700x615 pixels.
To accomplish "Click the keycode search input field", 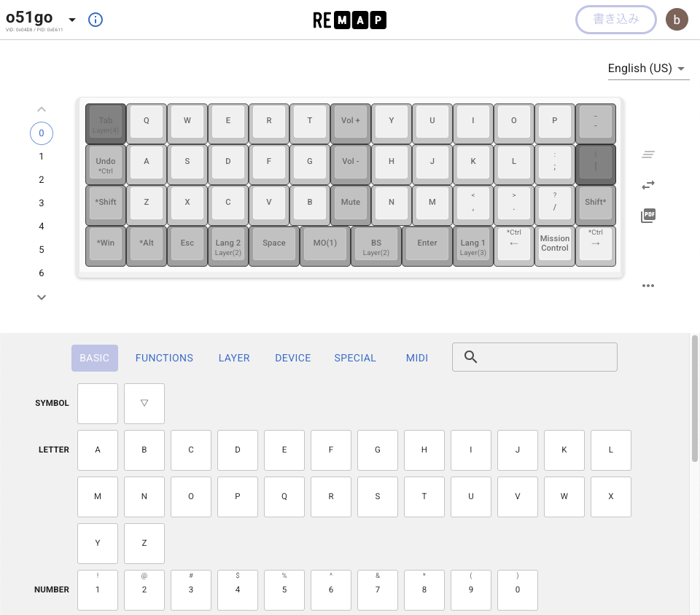I will tap(545, 357).
